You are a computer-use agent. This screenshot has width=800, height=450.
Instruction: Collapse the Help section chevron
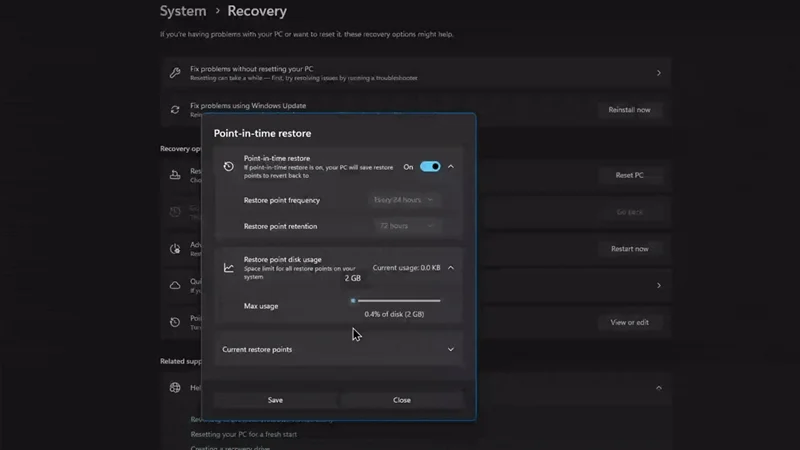point(659,388)
